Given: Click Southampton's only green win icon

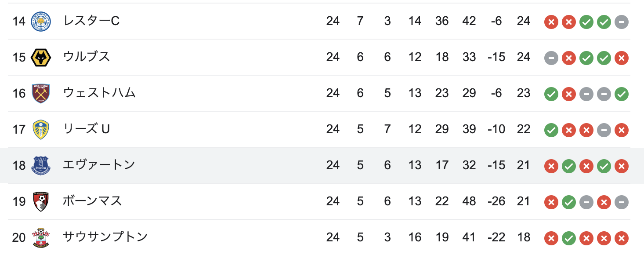Looking at the screenshot, I should (568, 238).
